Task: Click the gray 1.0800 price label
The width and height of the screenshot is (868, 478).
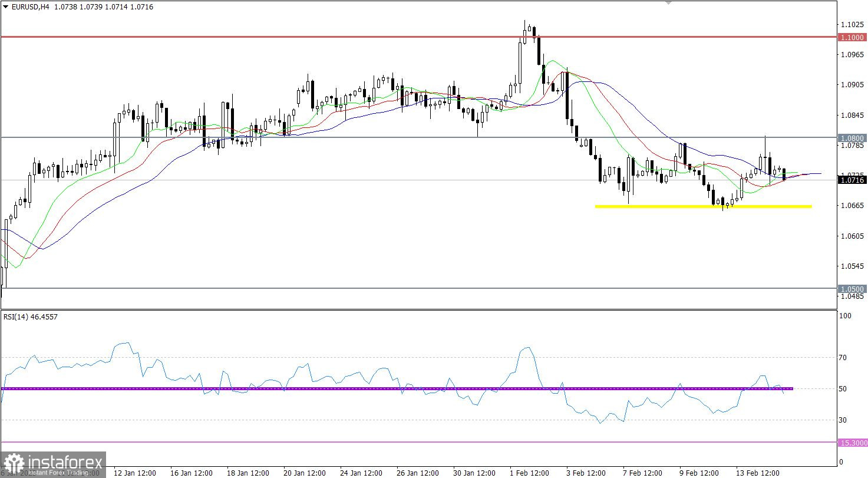Action: pos(852,137)
